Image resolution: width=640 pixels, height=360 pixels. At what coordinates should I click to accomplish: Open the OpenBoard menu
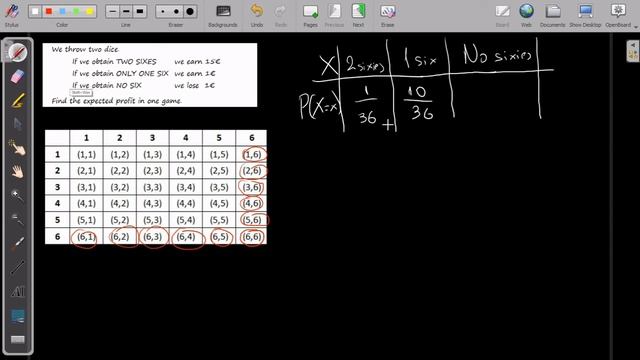tap(618, 15)
